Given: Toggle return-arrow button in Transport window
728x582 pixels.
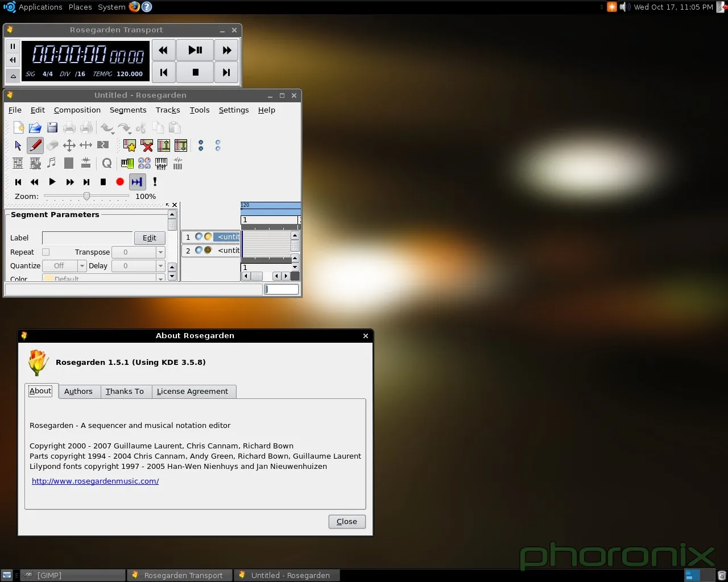Looking at the screenshot, I should click(13, 60).
